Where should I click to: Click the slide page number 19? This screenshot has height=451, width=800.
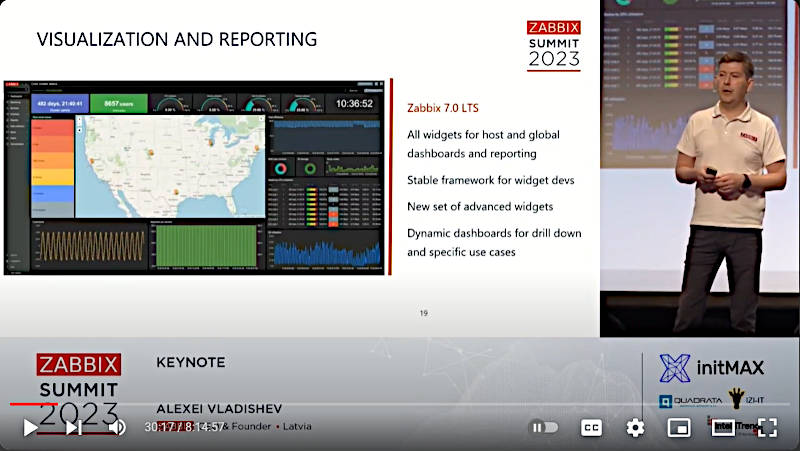pos(423,313)
